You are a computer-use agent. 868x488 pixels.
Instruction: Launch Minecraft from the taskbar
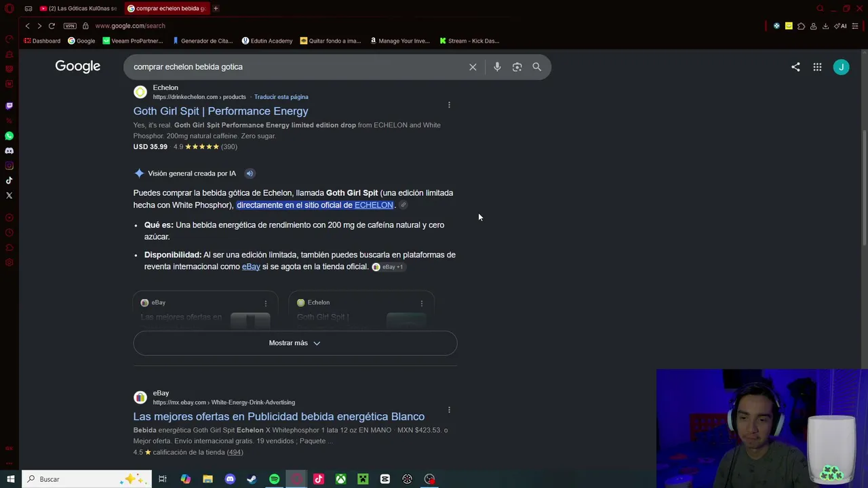coord(363,479)
